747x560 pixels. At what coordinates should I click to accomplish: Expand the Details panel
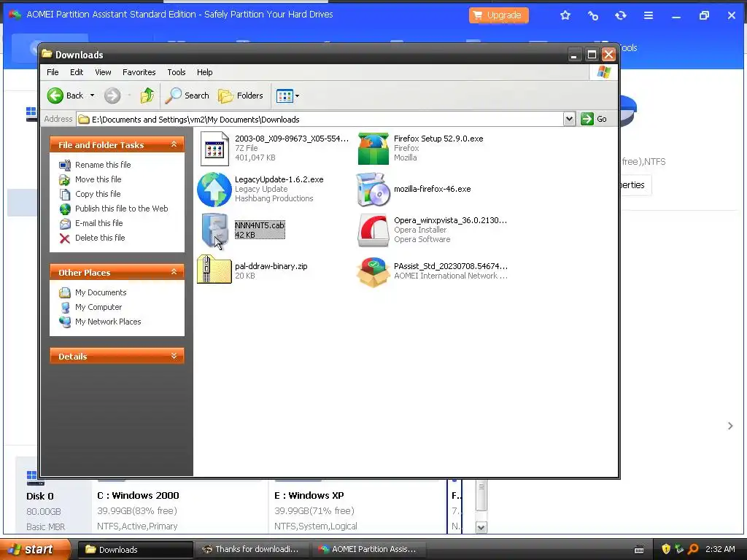[174, 356]
